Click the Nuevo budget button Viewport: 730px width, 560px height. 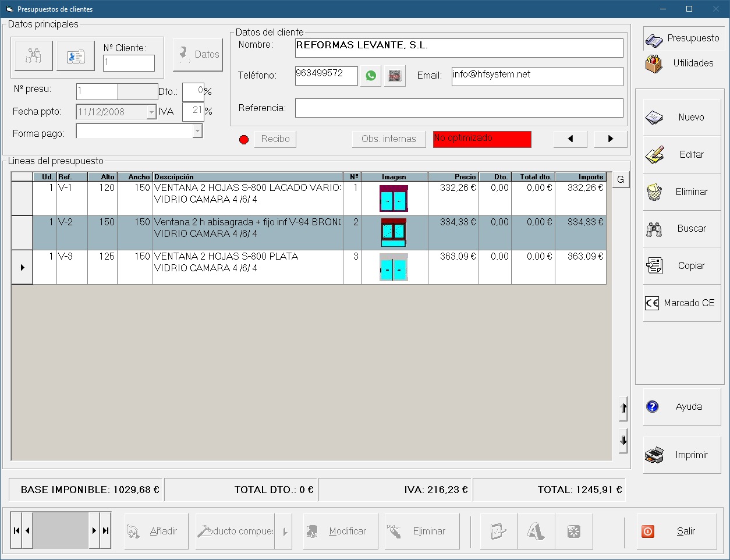tap(682, 118)
